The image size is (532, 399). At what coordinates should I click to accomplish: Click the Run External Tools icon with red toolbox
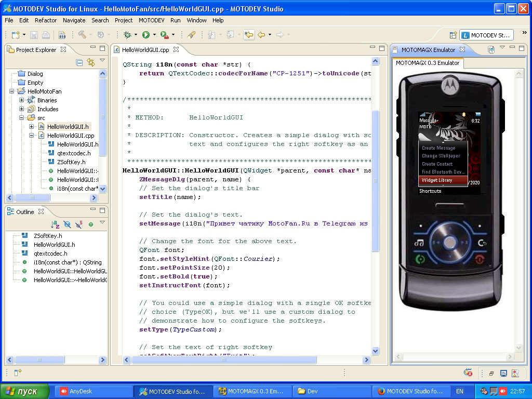click(165, 35)
